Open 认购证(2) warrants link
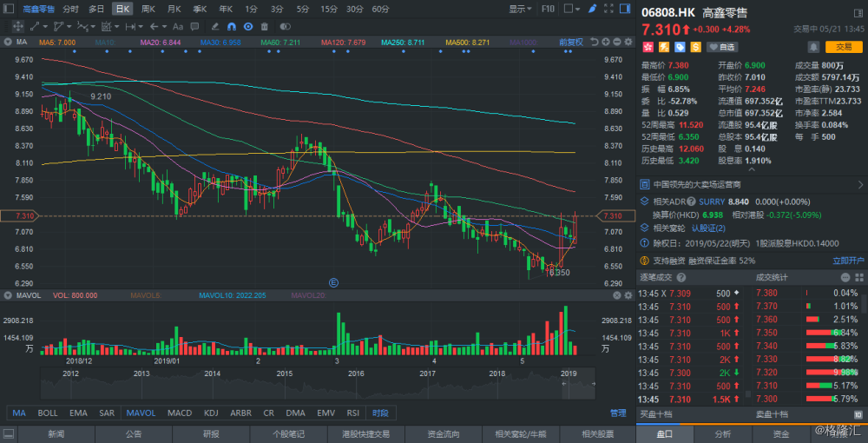This screenshot has height=443, width=868. [x=708, y=228]
